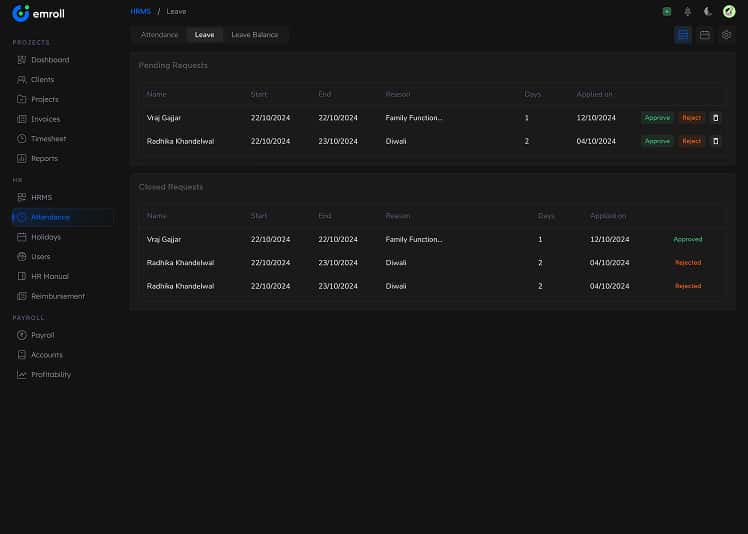Click the HRMS breadcrumb link

point(140,11)
